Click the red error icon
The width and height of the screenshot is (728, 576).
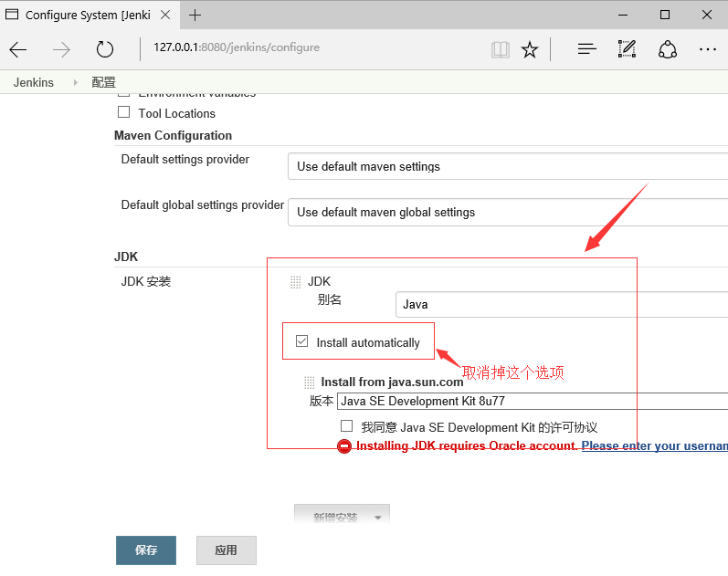tap(344, 446)
